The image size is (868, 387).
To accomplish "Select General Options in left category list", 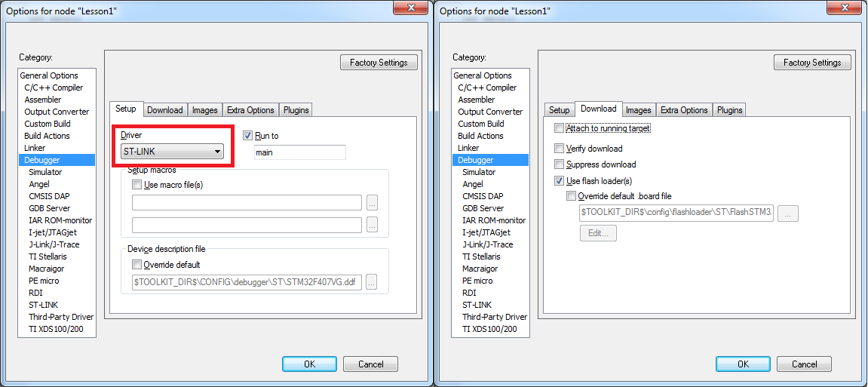I will coord(49,75).
